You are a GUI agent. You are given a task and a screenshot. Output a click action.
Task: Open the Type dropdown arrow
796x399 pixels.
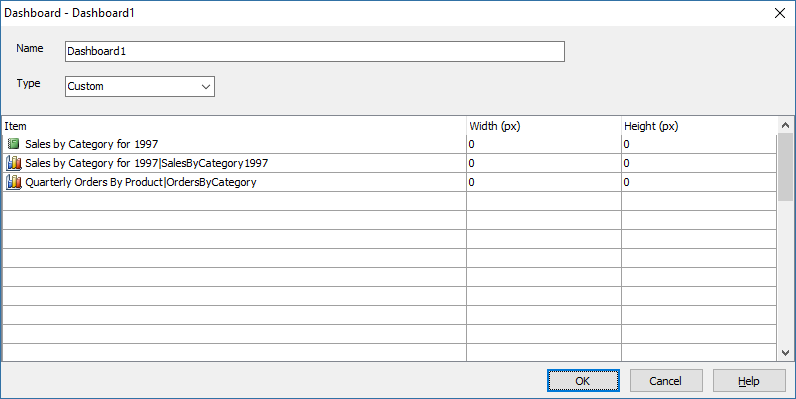coord(206,86)
